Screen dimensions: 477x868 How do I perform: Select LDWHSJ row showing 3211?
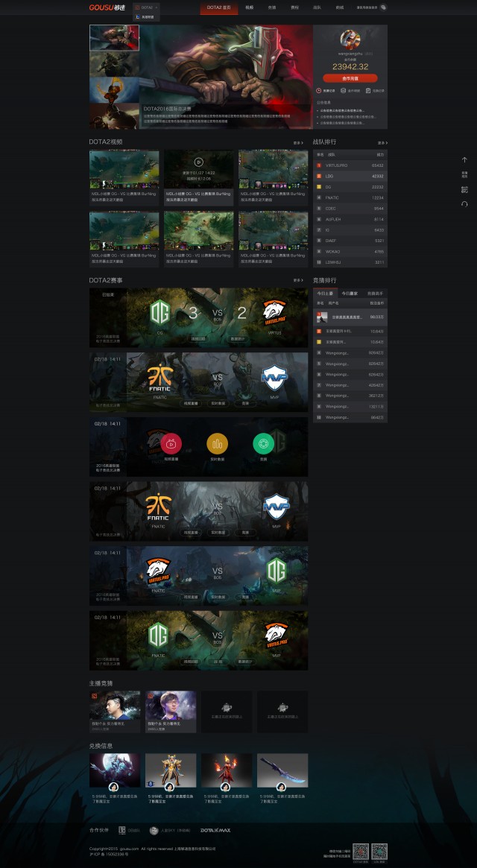coord(350,262)
